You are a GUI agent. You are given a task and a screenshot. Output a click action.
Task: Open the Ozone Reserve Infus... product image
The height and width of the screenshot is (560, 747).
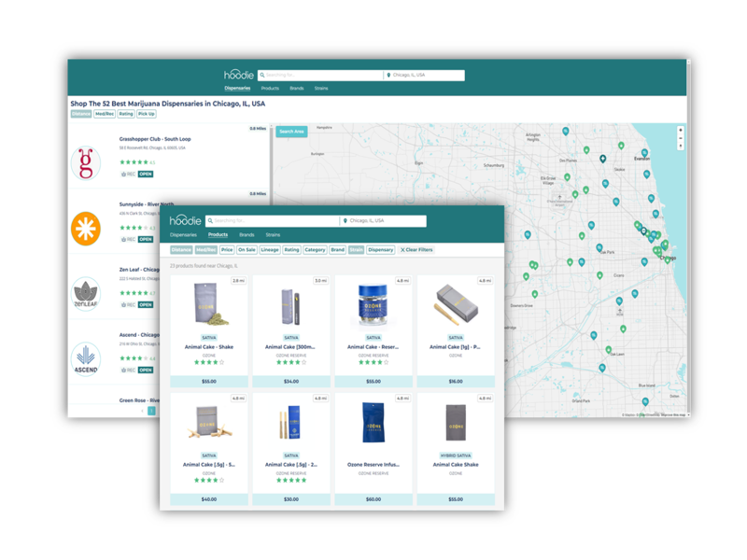(373, 423)
